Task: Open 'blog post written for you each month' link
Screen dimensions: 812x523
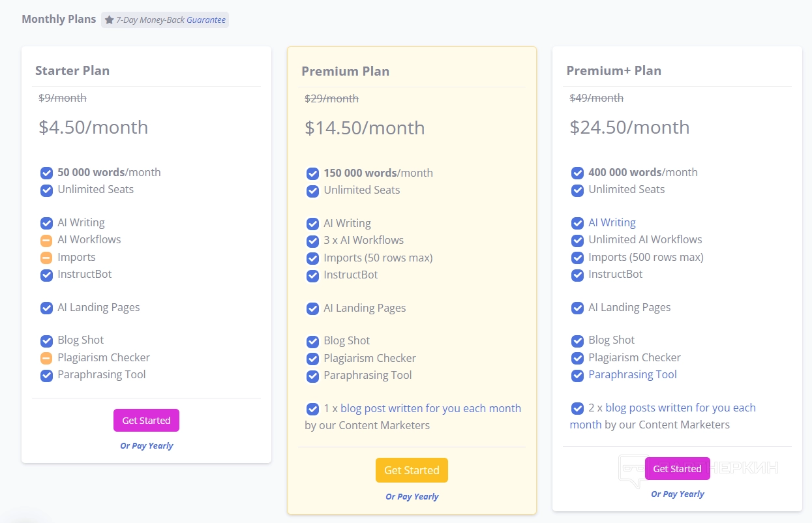Action: pos(430,408)
